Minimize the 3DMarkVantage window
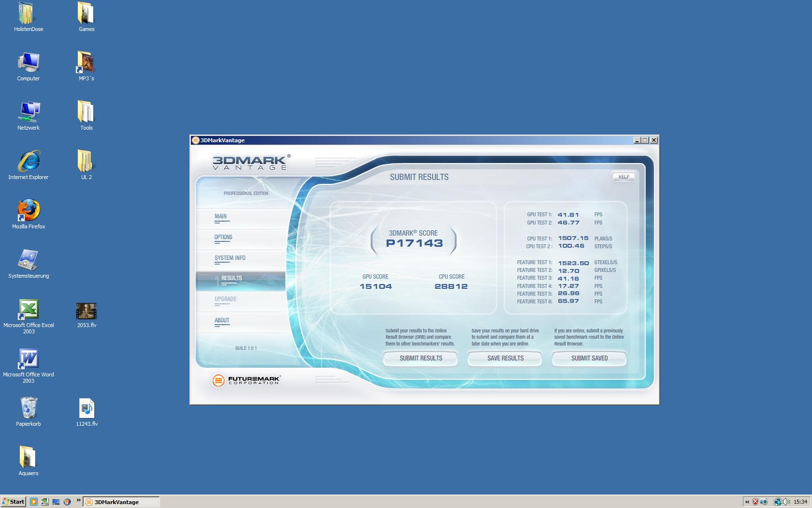 [637, 140]
